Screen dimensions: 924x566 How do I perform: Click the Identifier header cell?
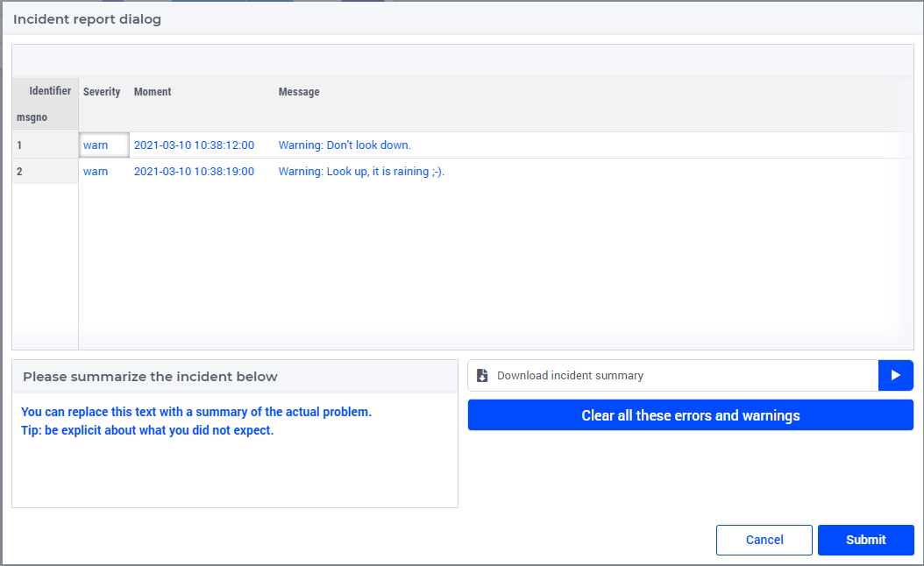tap(46, 91)
